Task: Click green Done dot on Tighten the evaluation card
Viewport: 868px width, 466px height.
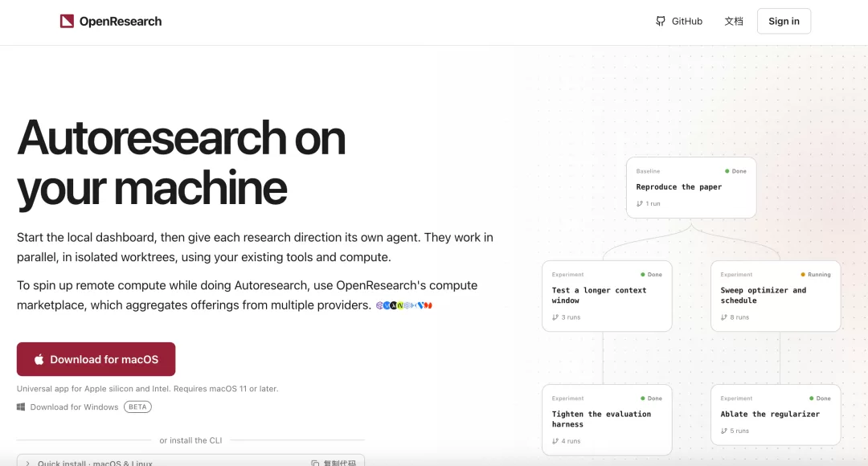Action: pyautogui.click(x=643, y=399)
